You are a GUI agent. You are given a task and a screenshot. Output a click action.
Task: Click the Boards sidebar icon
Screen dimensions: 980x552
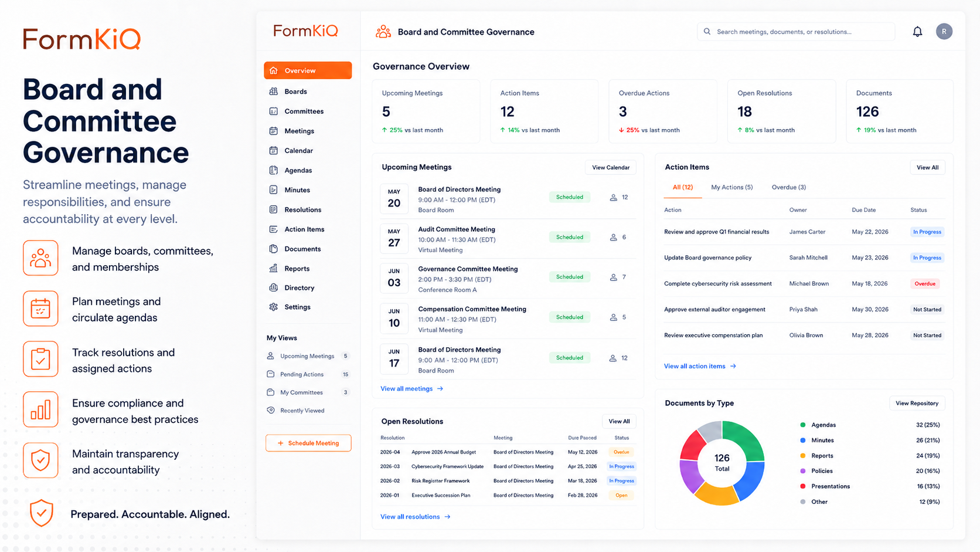point(273,92)
